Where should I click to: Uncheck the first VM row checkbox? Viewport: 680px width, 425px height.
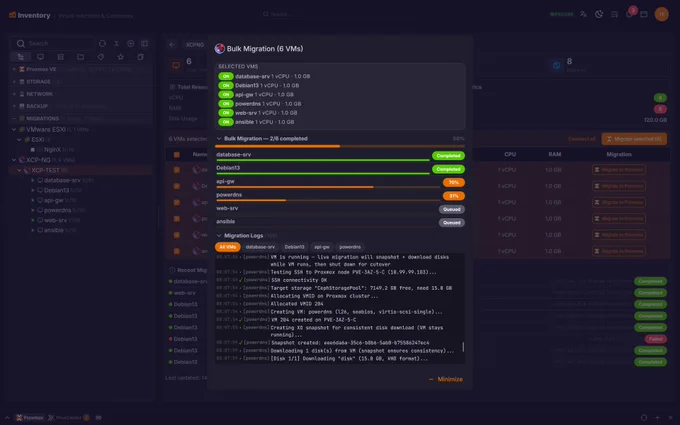pos(177,170)
